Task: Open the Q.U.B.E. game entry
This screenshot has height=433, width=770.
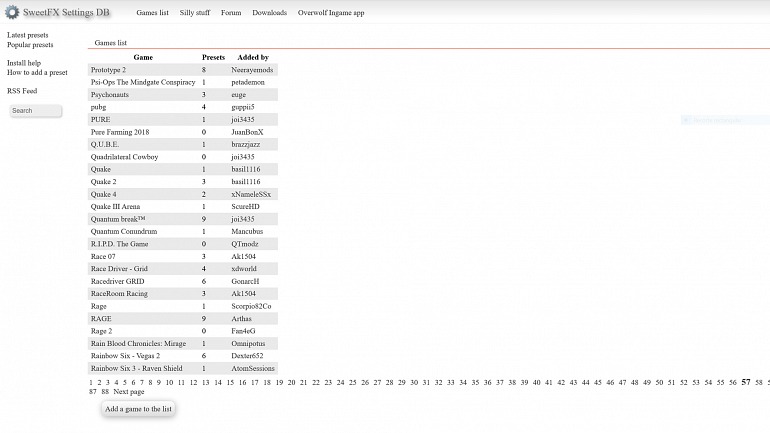Action: tap(105, 144)
